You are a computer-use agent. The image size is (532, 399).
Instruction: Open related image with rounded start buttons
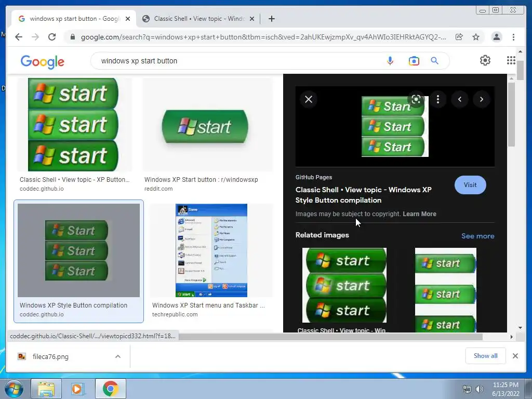tap(344, 285)
